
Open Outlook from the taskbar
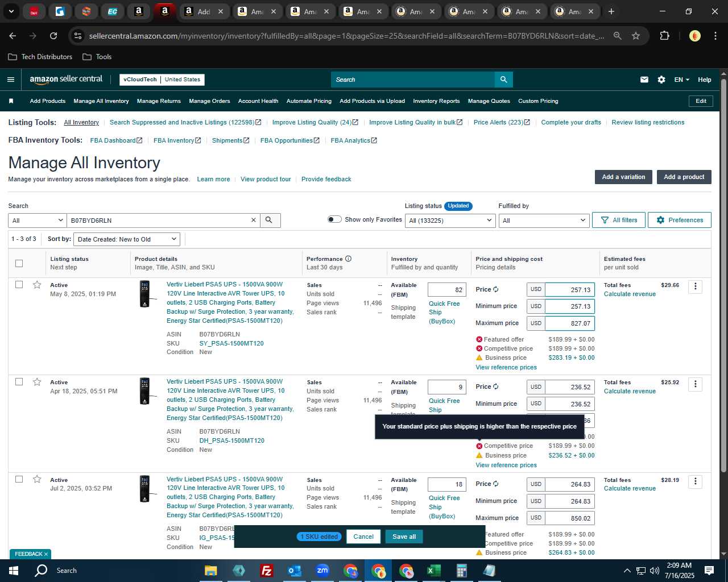294,571
